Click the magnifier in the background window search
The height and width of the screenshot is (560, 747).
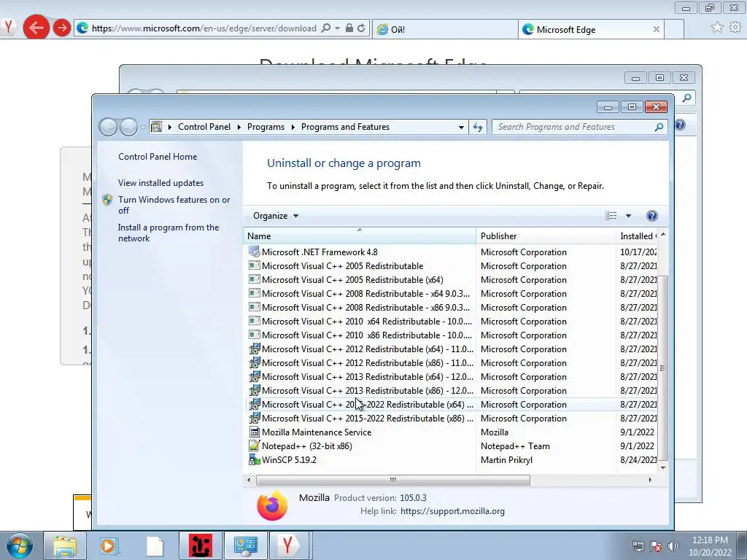tap(686, 98)
